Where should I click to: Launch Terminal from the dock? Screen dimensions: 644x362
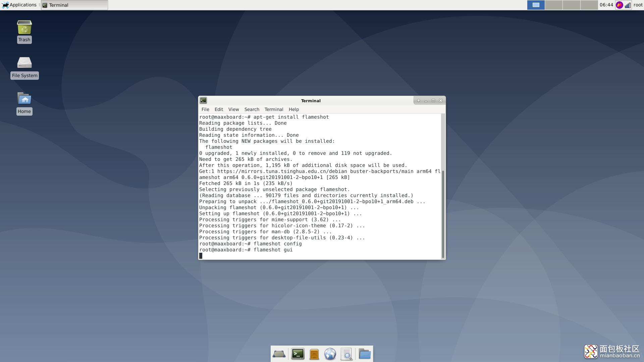[x=298, y=354]
